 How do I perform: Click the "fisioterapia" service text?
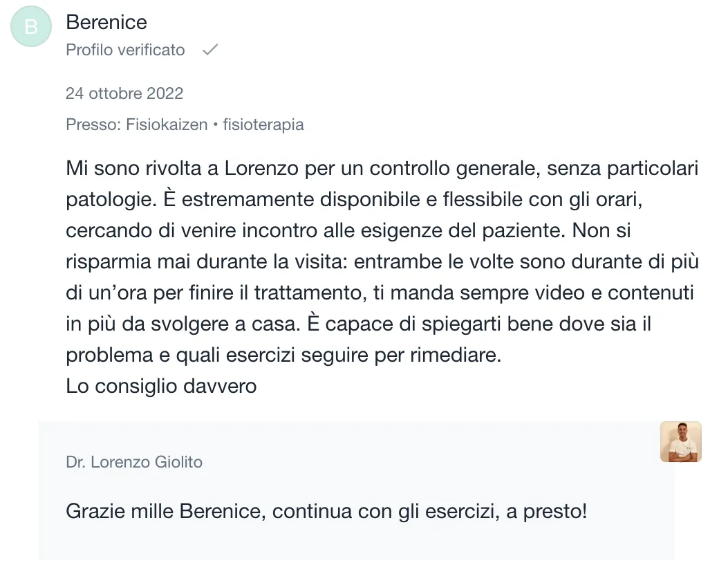(x=263, y=124)
